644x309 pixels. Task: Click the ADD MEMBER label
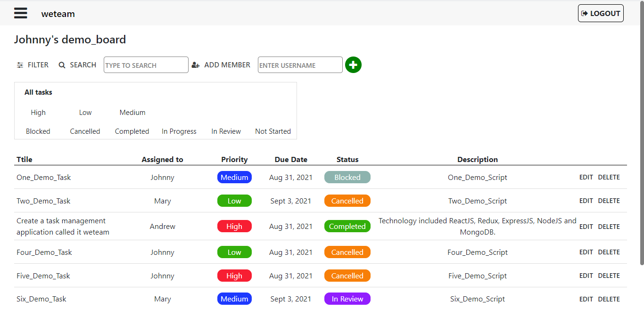227,65
